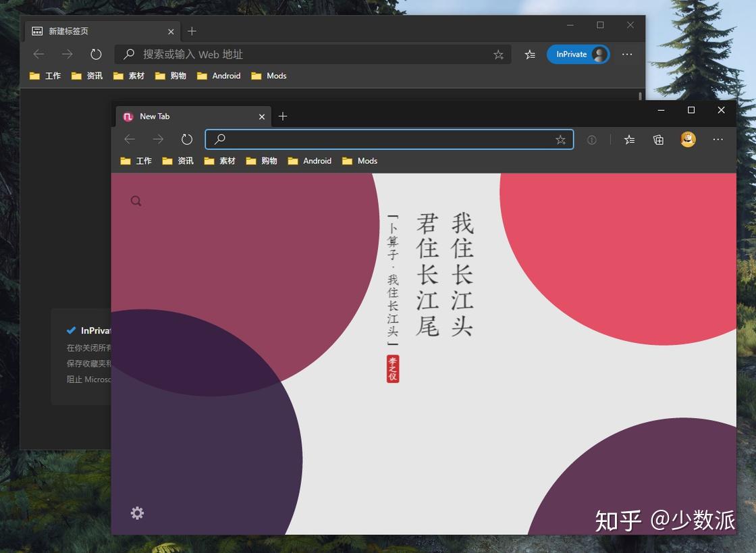Close the 新建标签页 tab
The height and width of the screenshot is (553, 756).
(x=171, y=32)
